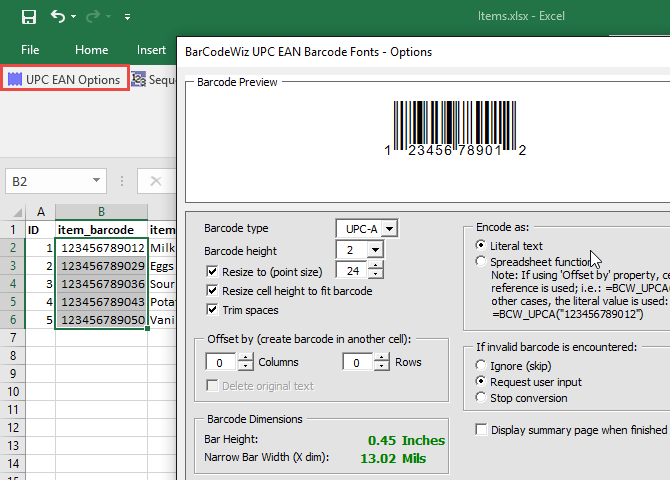670x480 pixels.
Task: Click cell containing 123456789029
Action: click(x=102, y=266)
